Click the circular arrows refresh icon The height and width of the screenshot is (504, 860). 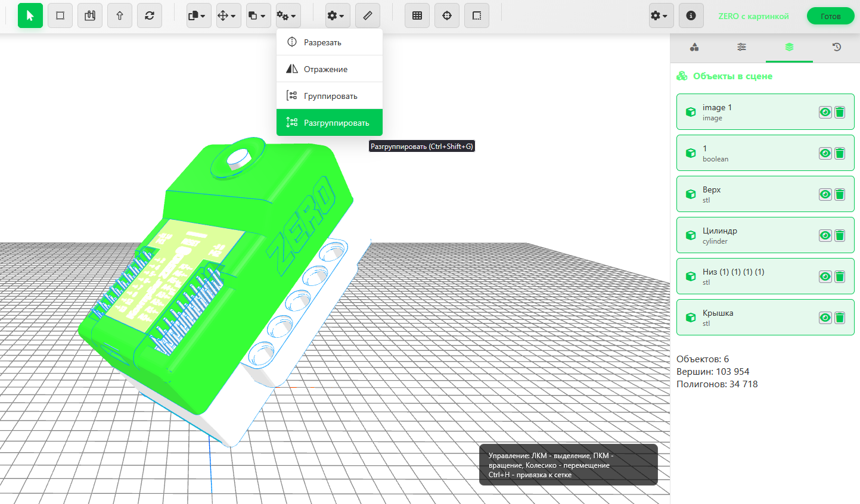pos(150,15)
